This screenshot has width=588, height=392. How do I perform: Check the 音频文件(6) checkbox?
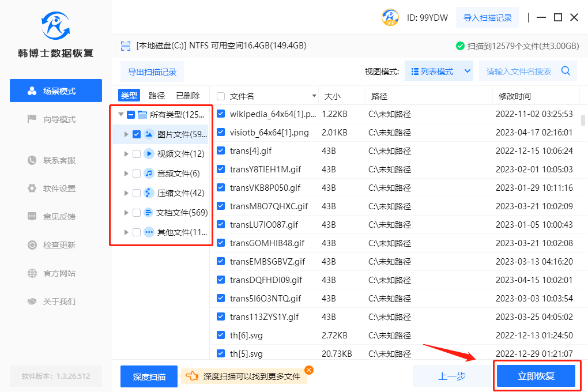click(137, 174)
